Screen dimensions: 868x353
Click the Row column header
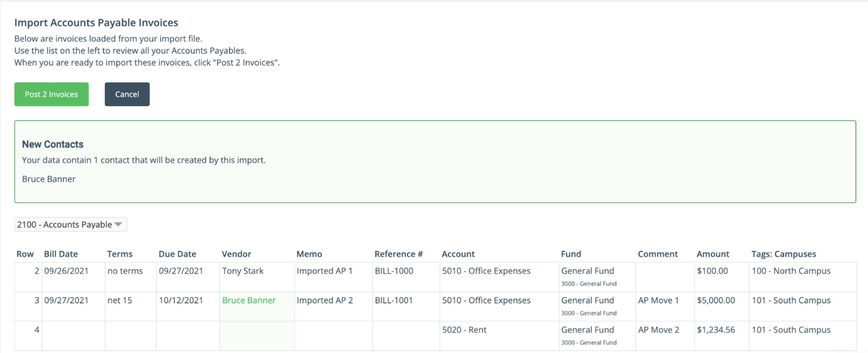click(25, 254)
